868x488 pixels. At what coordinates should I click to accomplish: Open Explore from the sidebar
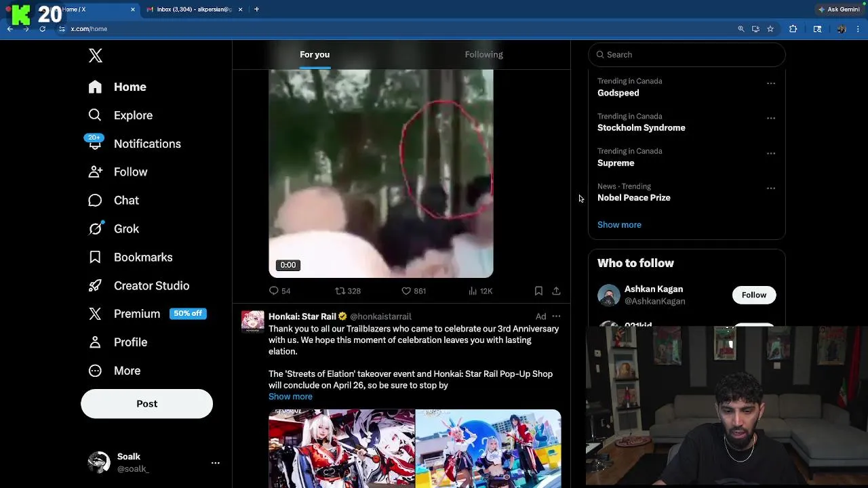[x=121, y=115]
